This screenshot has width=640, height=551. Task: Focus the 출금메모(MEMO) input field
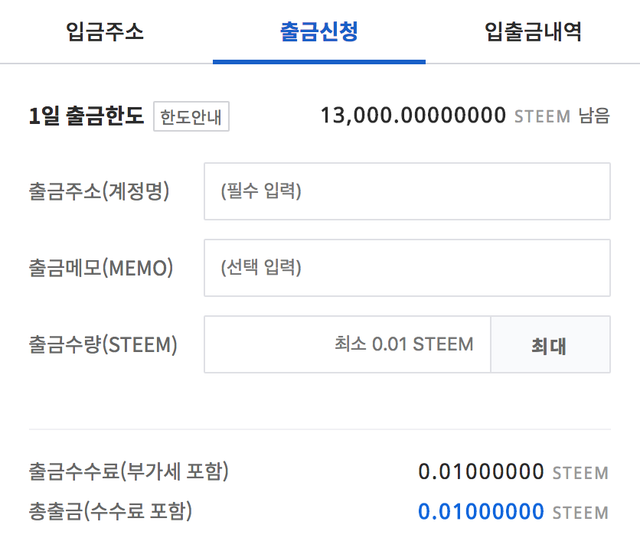pos(407,268)
